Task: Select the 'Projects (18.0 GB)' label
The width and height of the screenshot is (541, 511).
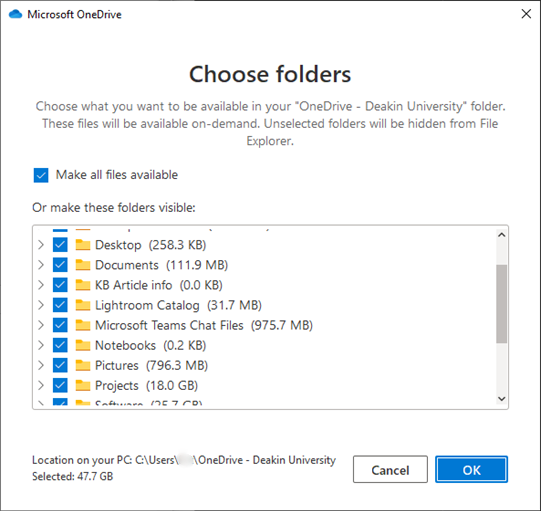Action: [146, 385]
